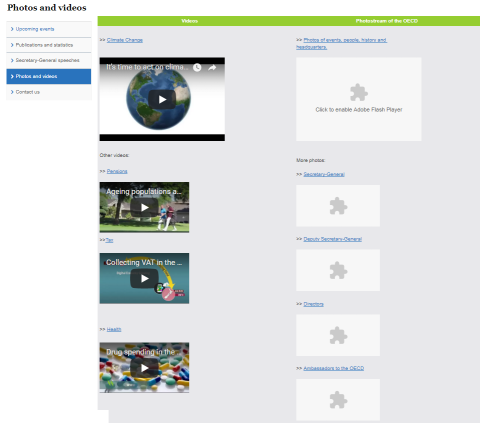
Task: Click the share arrow on climate video
Action: 212,68
